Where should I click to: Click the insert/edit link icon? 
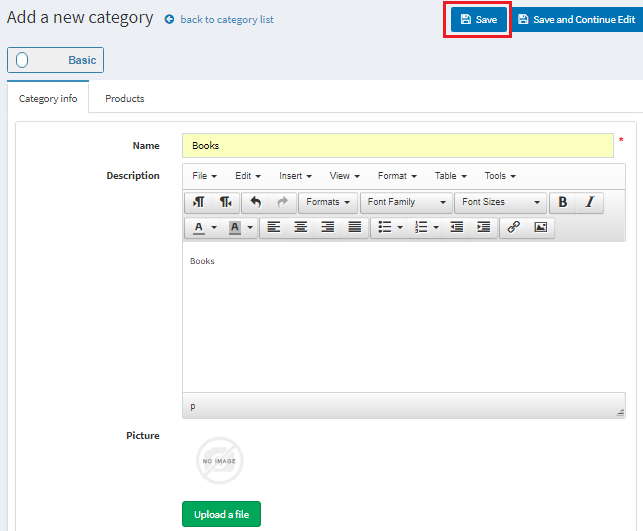(x=513, y=228)
